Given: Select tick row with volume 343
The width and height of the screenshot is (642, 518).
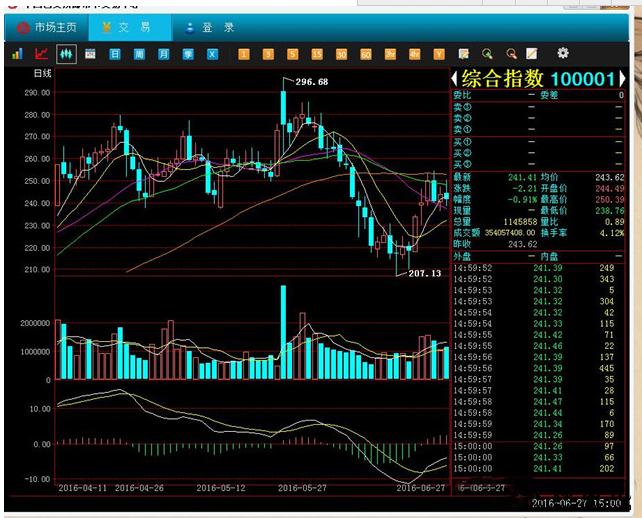Looking at the screenshot, I should tap(538, 279).
